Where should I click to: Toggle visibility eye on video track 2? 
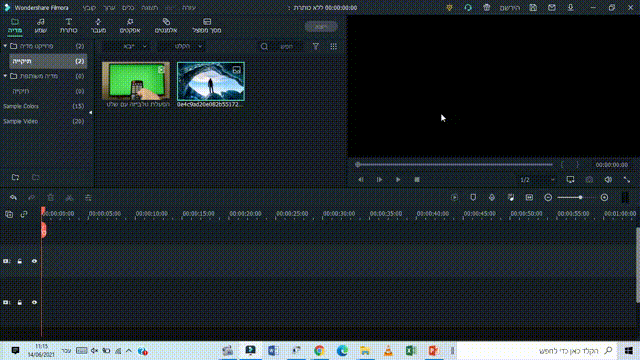pyautogui.click(x=34, y=261)
